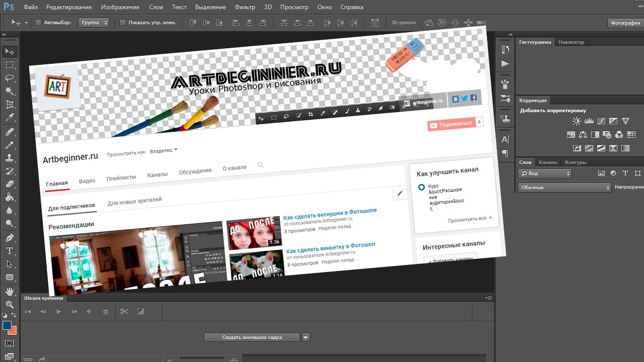The height and width of the screenshot is (362, 644).
Task: Add a Color Balance adjustment
Action: pos(583,135)
